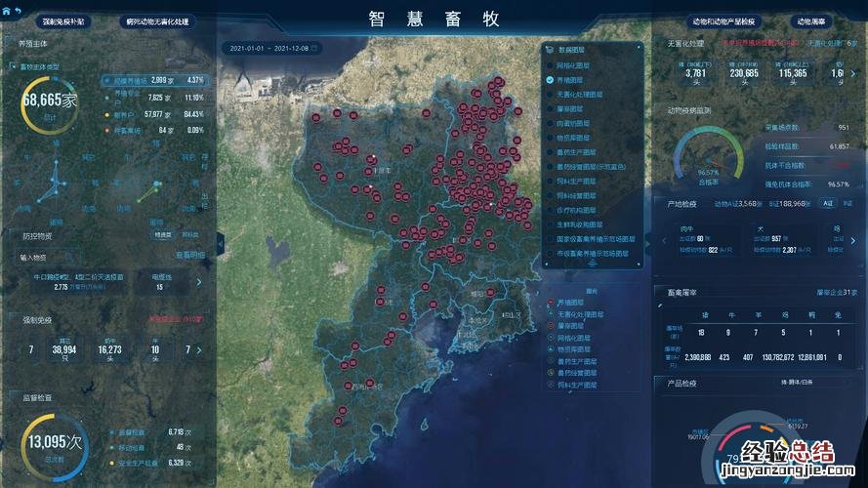
Task: Click the home icon in top-left corner
Action: click(x=7, y=11)
